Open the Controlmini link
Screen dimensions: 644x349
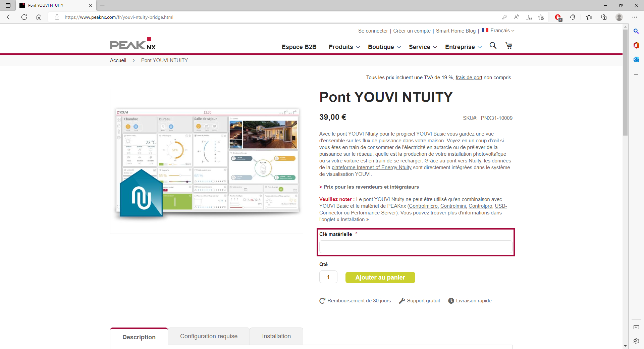coord(453,206)
